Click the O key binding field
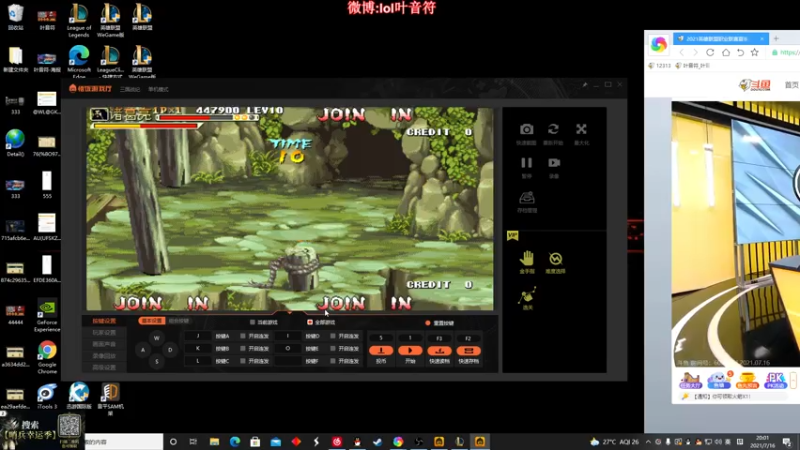Viewport: 800px width, 450px height. click(288, 348)
